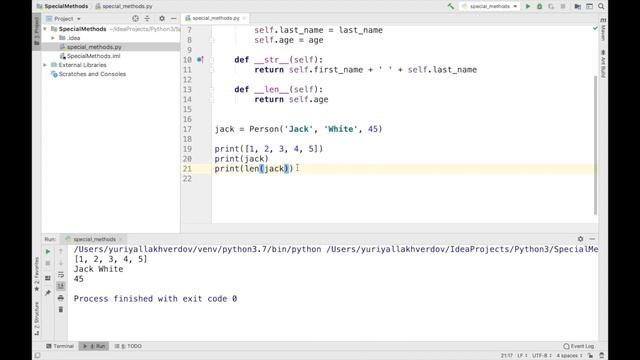Toggle the read-only lock icon in status bar

[590, 356]
